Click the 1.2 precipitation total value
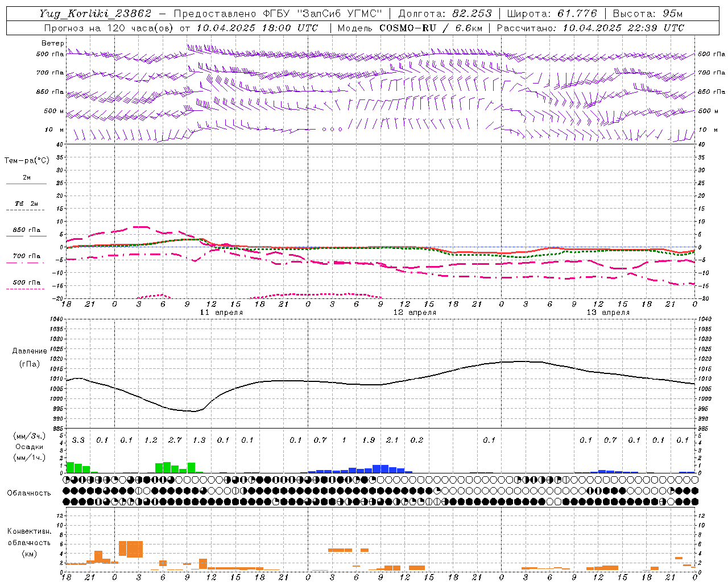 (151, 440)
